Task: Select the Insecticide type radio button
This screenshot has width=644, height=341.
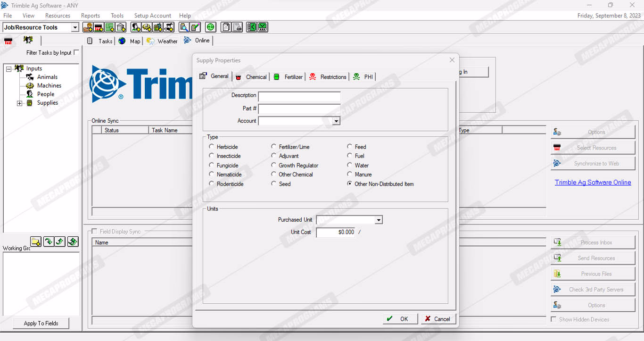Action: [212, 156]
